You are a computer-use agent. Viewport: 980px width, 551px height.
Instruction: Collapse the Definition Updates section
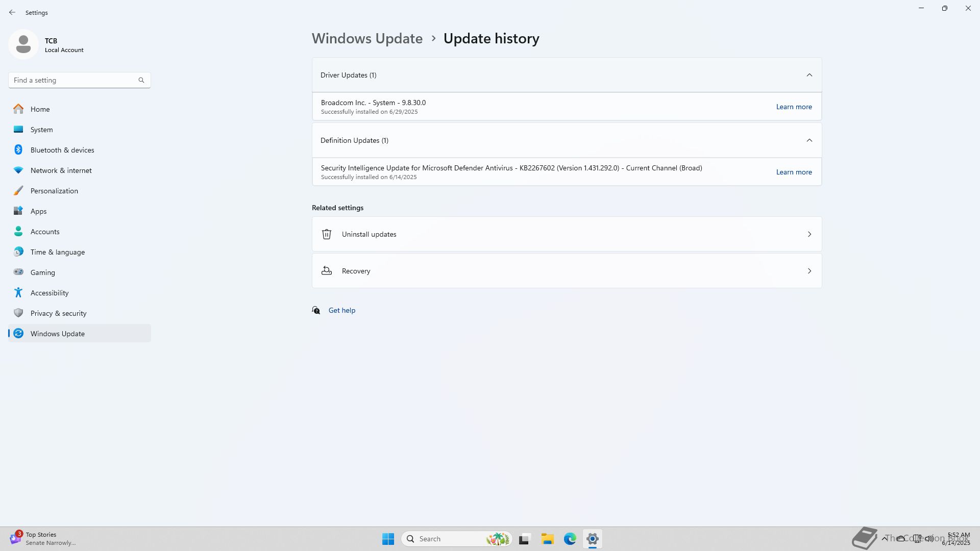coord(809,140)
